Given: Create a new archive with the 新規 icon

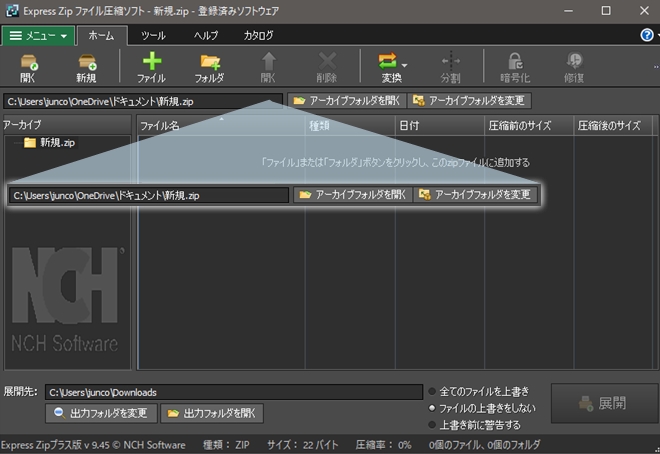Looking at the screenshot, I should tap(87, 62).
